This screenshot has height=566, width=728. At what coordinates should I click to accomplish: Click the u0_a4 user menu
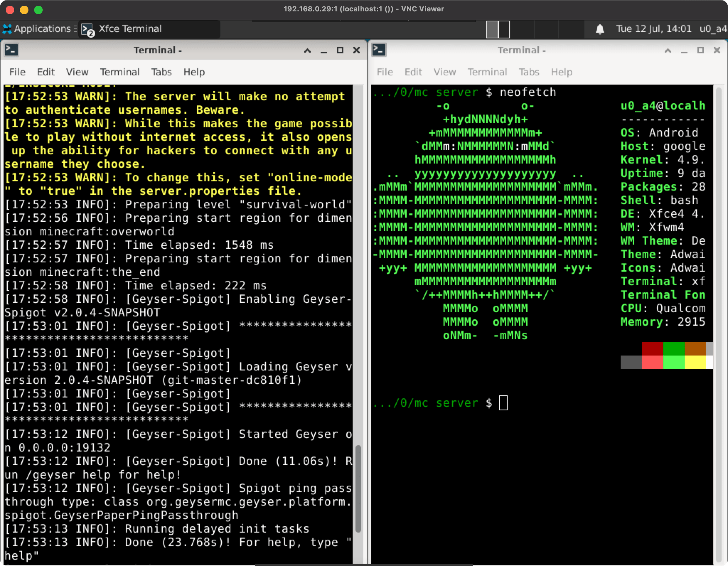coord(713,29)
